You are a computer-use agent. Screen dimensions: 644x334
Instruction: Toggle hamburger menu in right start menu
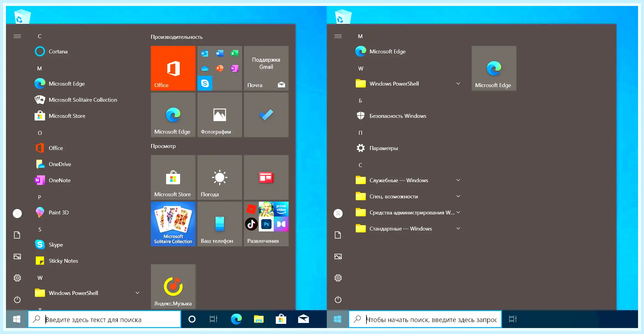coord(338,36)
